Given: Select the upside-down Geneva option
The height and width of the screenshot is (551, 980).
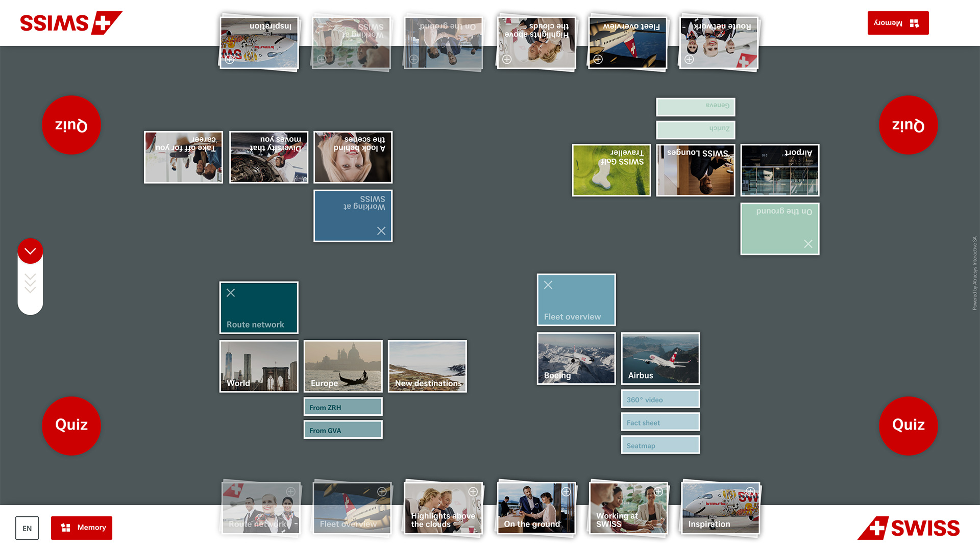Looking at the screenshot, I should pos(696,106).
